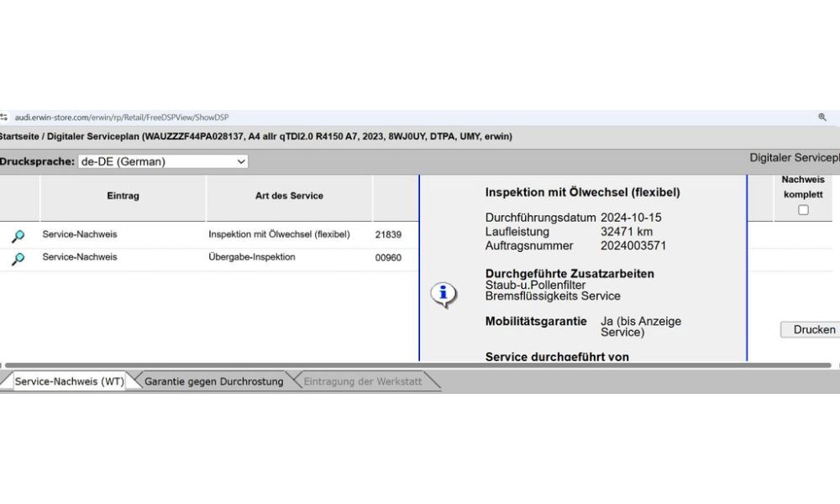Screen dimensions: 840x504
Task: Click the horizontal scrollbar above the tabs
Action: click(x=417, y=365)
